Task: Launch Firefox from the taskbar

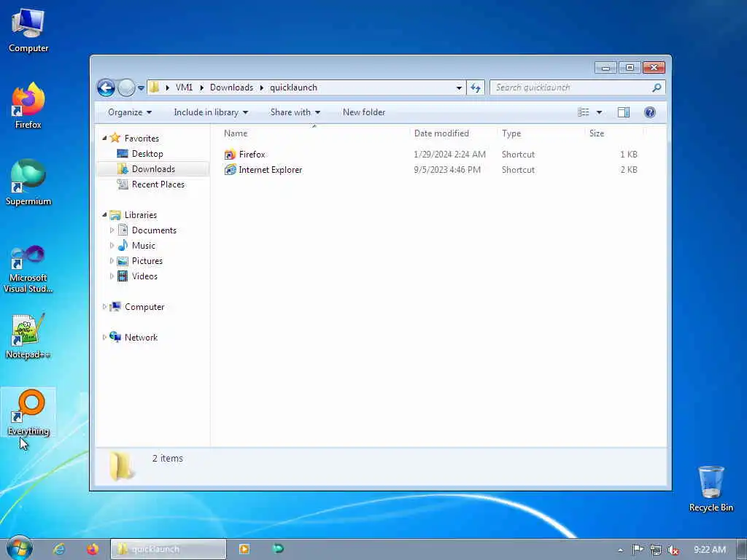Action: click(93, 549)
